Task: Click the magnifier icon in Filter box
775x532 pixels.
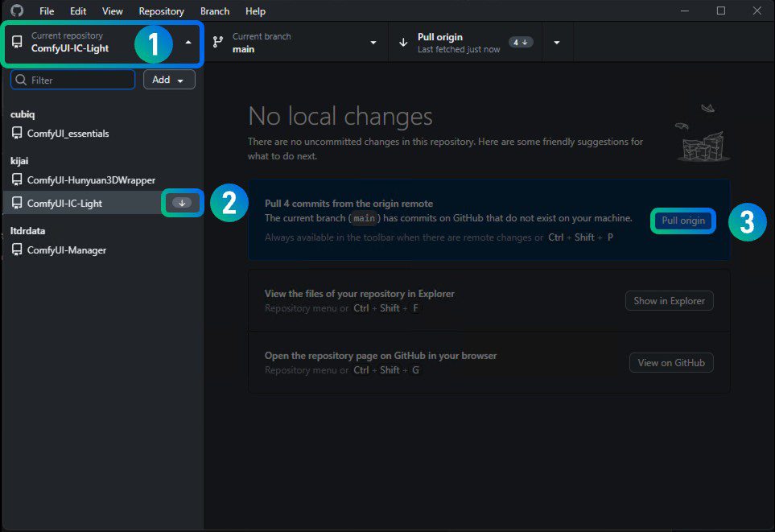Action: point(21,80)
